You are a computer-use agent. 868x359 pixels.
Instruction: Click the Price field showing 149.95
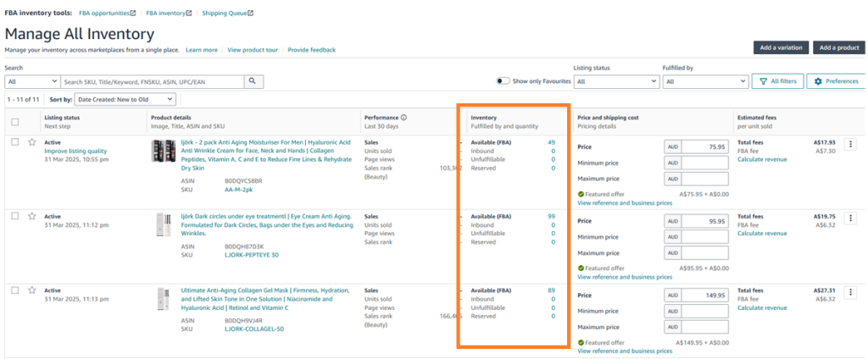[704, 295]
